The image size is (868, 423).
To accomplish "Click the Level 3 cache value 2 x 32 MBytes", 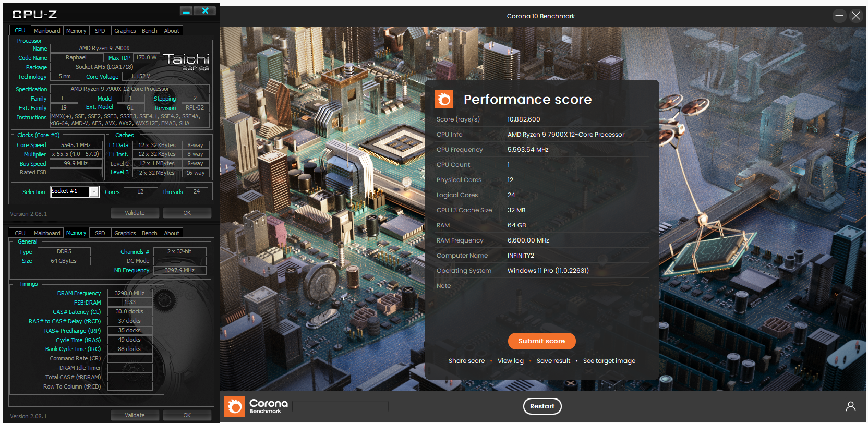I will [156, 173].
